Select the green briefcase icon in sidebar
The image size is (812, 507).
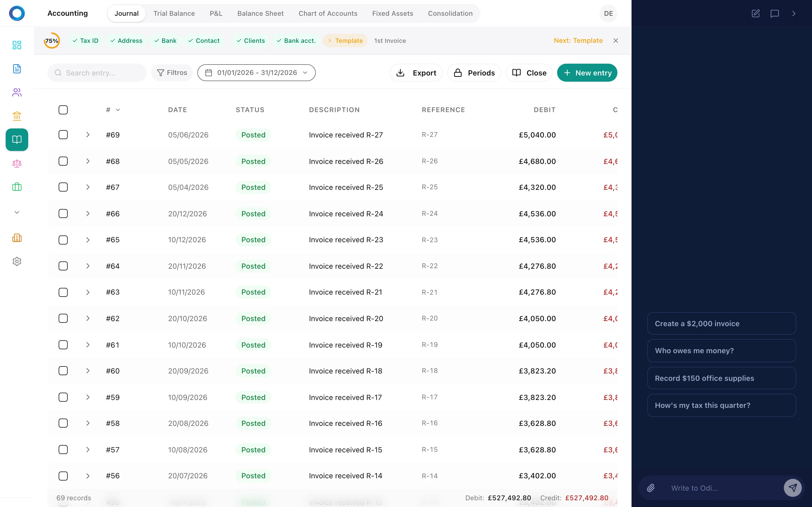17,187
